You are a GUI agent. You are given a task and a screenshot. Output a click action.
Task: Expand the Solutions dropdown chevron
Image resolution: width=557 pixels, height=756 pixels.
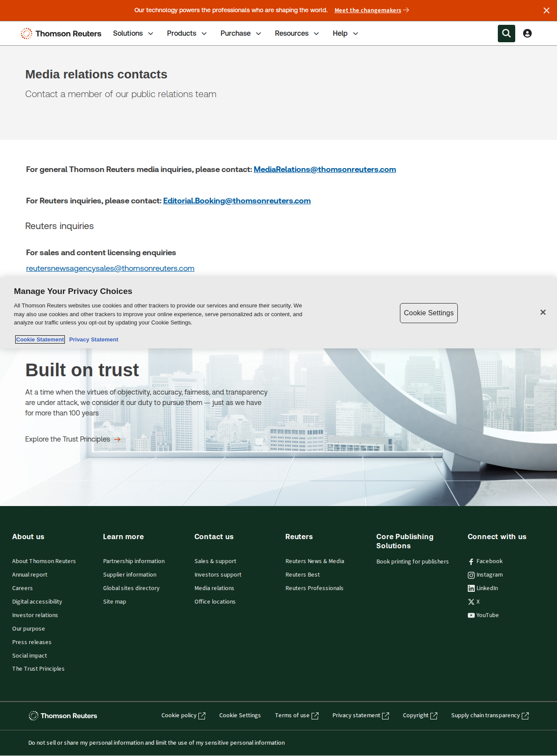(151, 34)
